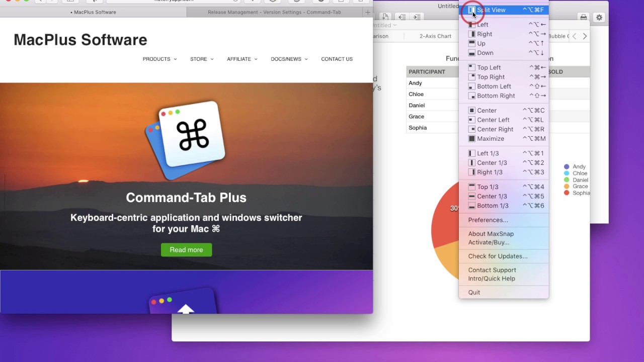
Task: Select the PARTICIPANT column header cell
Action: pyautogui.click(x=433, y=72)
